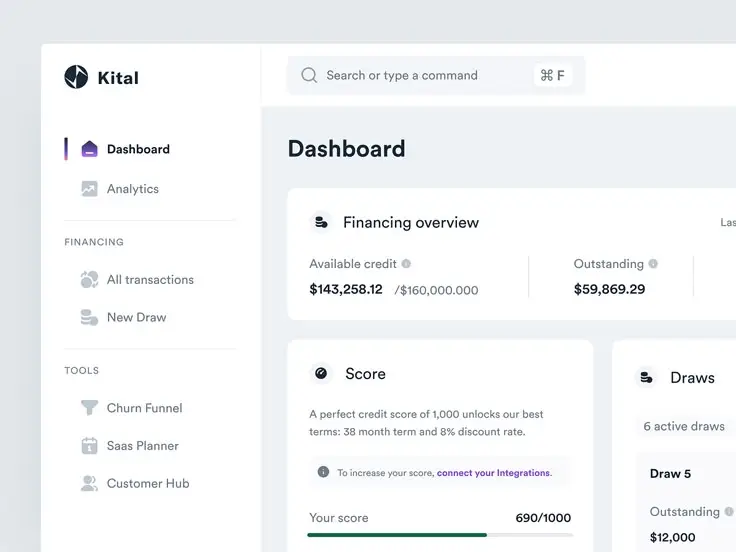Click the info icon beside increase score tip
736x552 pixels.
pos(323,472)
